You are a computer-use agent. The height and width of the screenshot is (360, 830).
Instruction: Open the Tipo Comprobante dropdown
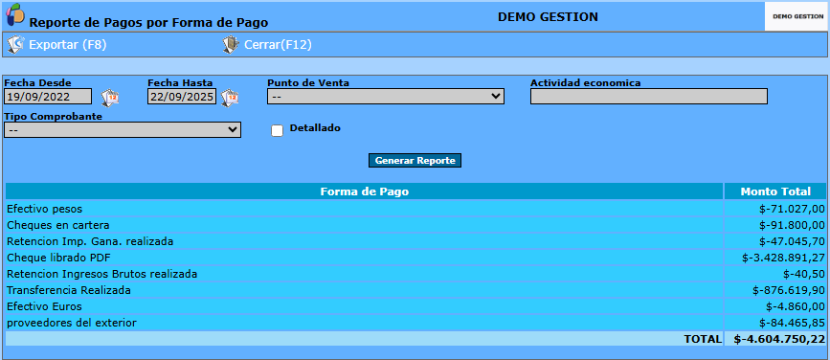click(122, 130)
